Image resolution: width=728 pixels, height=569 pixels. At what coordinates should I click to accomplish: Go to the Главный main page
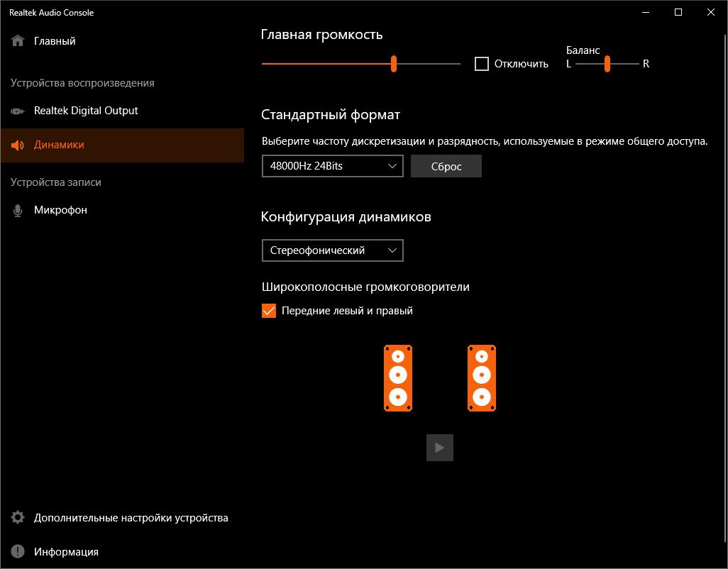pyautogui.click(x=55, y=41)
